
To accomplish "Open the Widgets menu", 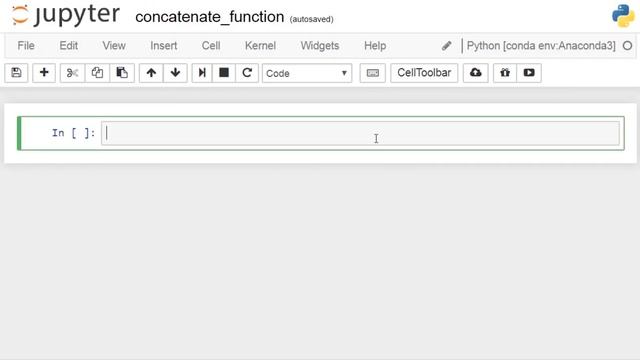I will (320, 46).
